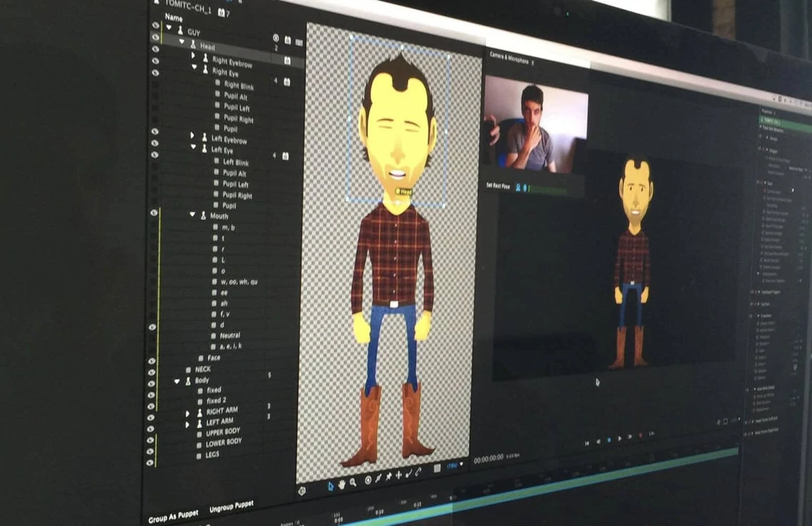Click the puppet column icon in layer header
The height and width of the screenshot is (526, 812).
pos(287,40)
